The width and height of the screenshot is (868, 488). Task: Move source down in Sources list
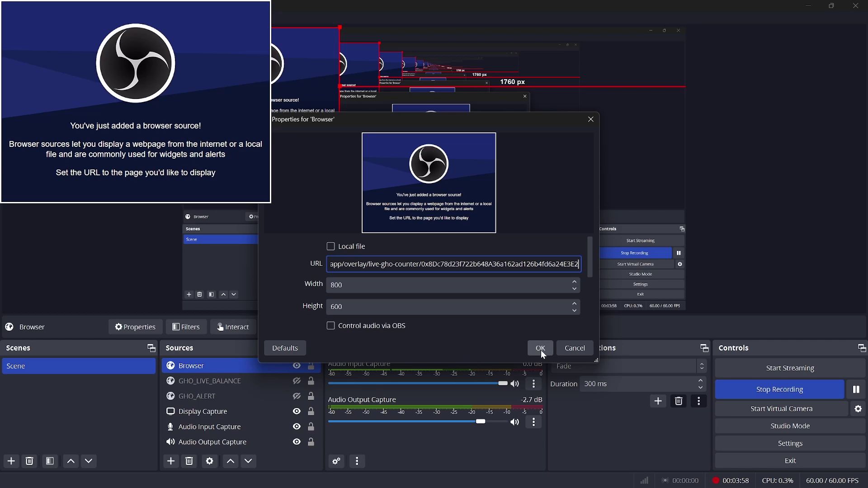tap(248, 461)
